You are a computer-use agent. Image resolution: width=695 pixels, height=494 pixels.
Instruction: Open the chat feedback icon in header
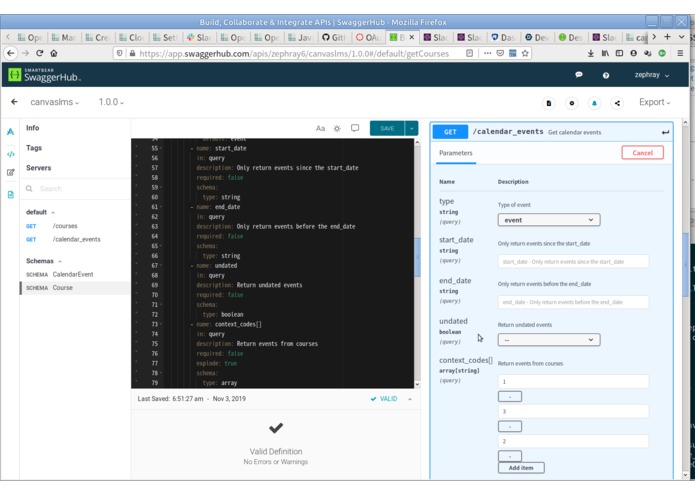click(578, 75)
